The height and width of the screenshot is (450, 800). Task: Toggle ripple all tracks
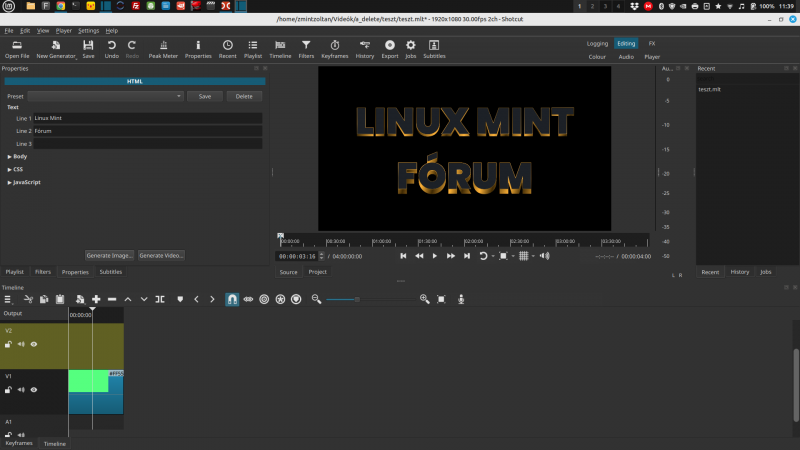point(280,299)
